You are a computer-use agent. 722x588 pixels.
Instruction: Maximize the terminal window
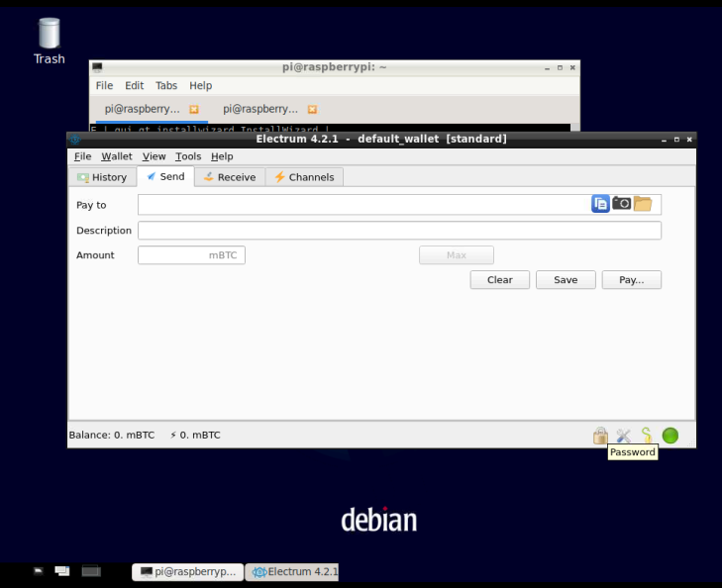pyautogui.click(x=560, y=67)
